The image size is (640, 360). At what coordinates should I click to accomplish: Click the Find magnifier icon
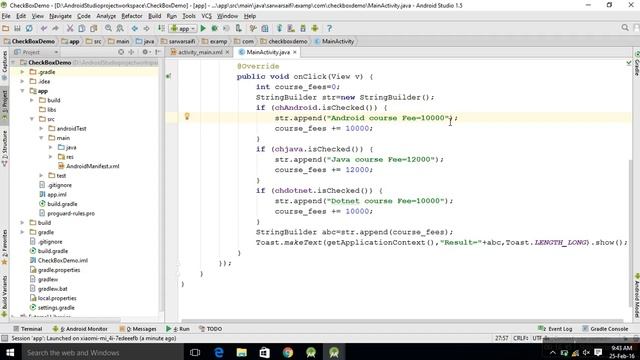click(108, 28)
